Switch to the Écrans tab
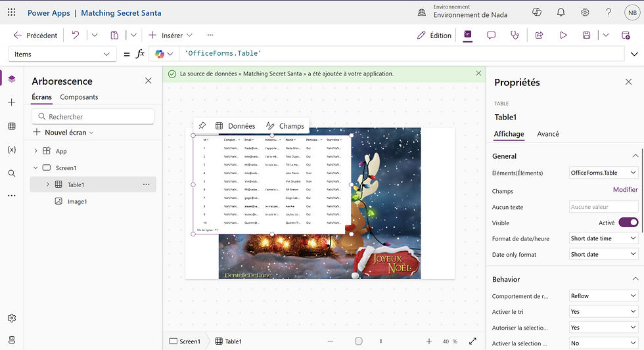The image size is (644, 350). [x=42, y=97]
